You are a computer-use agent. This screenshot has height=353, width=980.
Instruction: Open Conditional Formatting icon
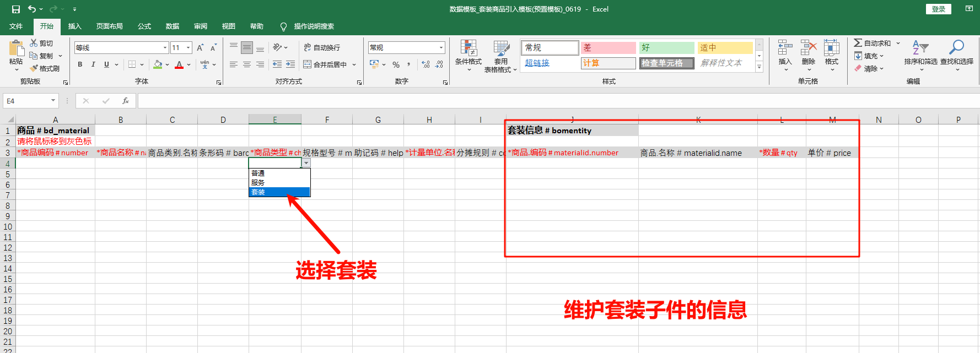[x=469, y=48]
